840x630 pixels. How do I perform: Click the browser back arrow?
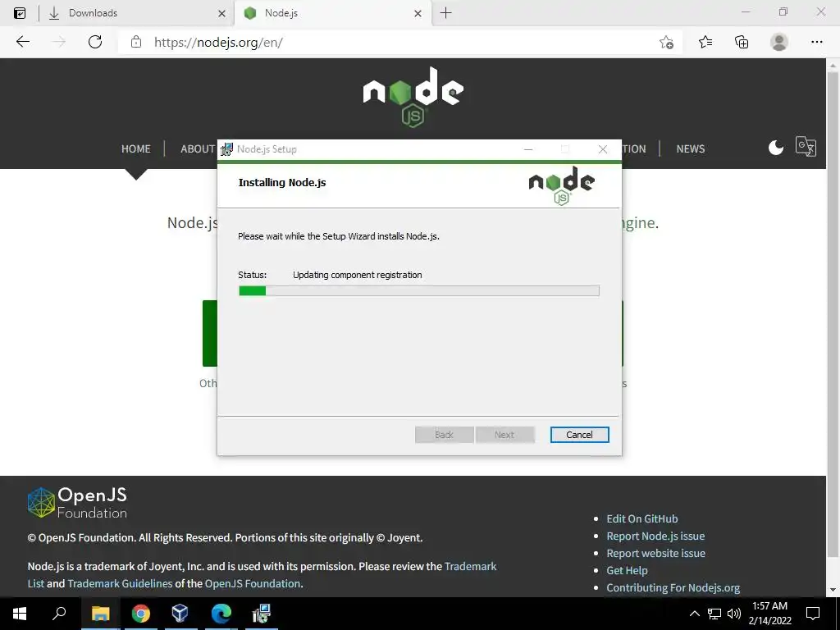(22, 42)
